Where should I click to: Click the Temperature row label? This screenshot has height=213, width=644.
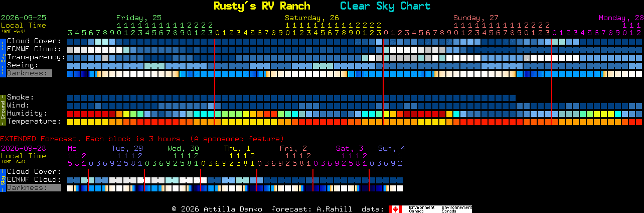(x=34, y=122)
